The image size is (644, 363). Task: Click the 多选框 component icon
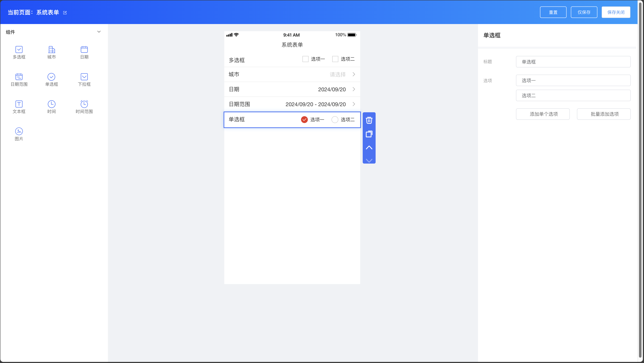pyautogui.click(x=19, y=49)
